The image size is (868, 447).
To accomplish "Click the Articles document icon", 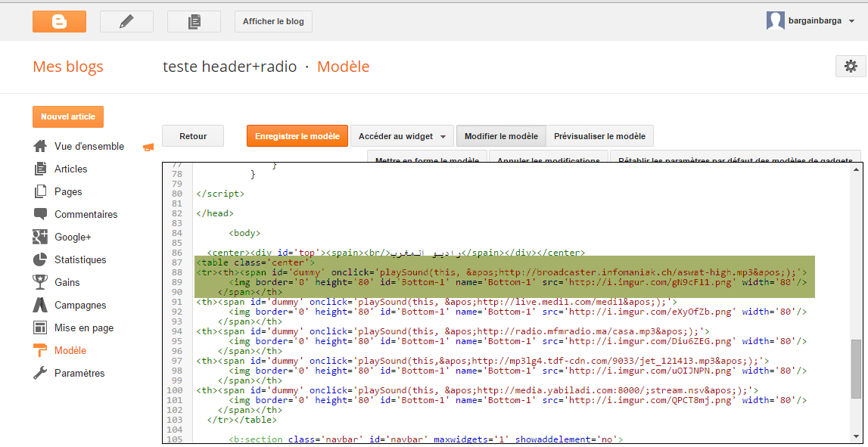I will tap(40, 169).
